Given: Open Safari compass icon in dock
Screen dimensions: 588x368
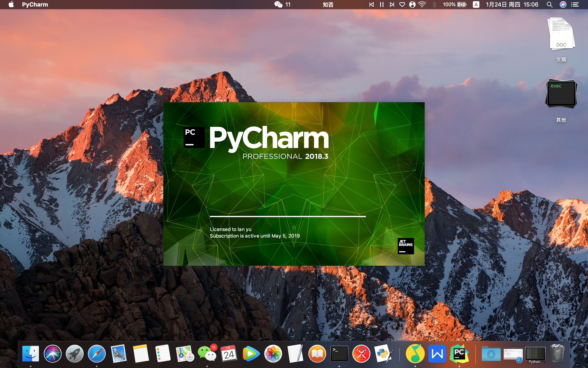Looking at the screenshot, I should 97,354.
